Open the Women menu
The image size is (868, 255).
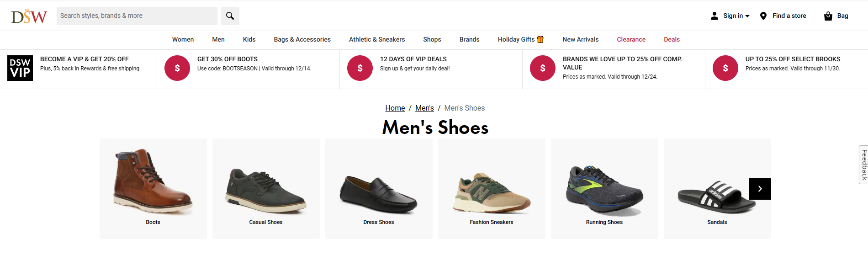coord(183,40)
